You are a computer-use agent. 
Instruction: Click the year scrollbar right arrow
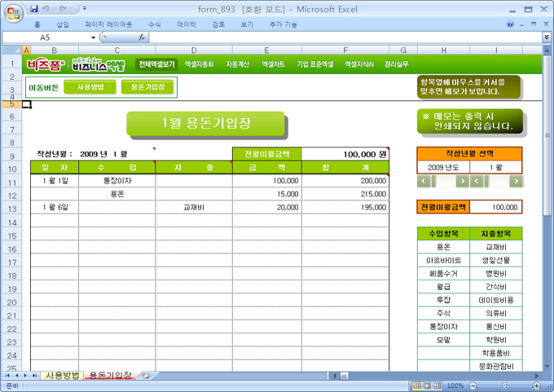pos(462,181)
